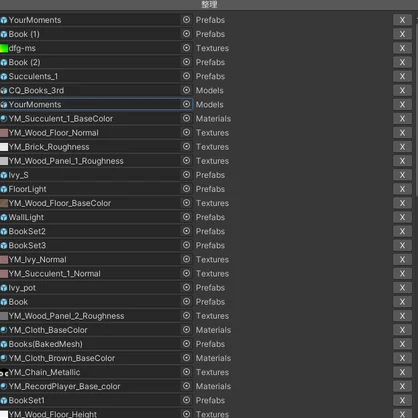Select the YM_RecordPlayer_Base_color material field
The width and height of the screenshot is (418, 418).
point(96,386)
